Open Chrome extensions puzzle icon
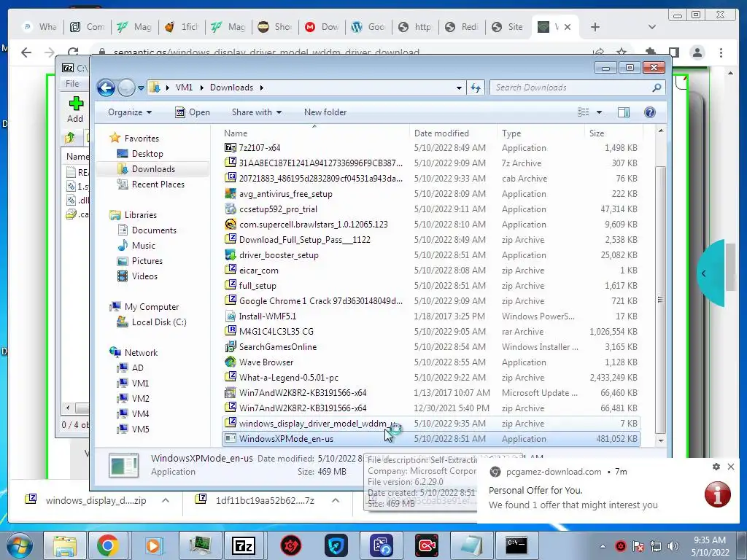The height and width of the screenshot is (560, 747). 650,52
